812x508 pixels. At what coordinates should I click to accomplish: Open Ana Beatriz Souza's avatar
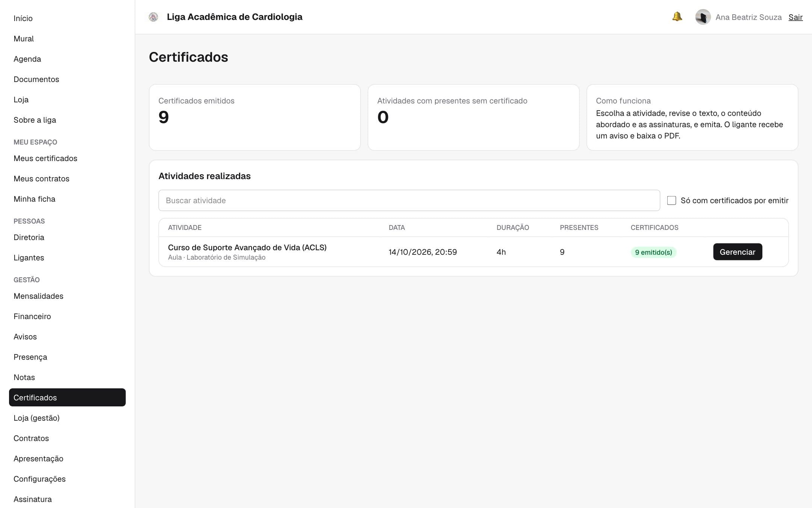tap(703, 17)
